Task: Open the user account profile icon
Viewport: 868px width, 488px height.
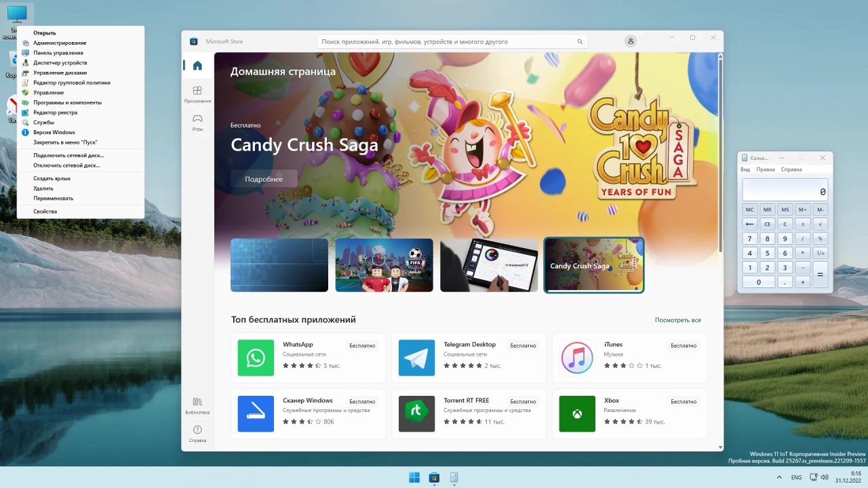Action: pos(631,41)
